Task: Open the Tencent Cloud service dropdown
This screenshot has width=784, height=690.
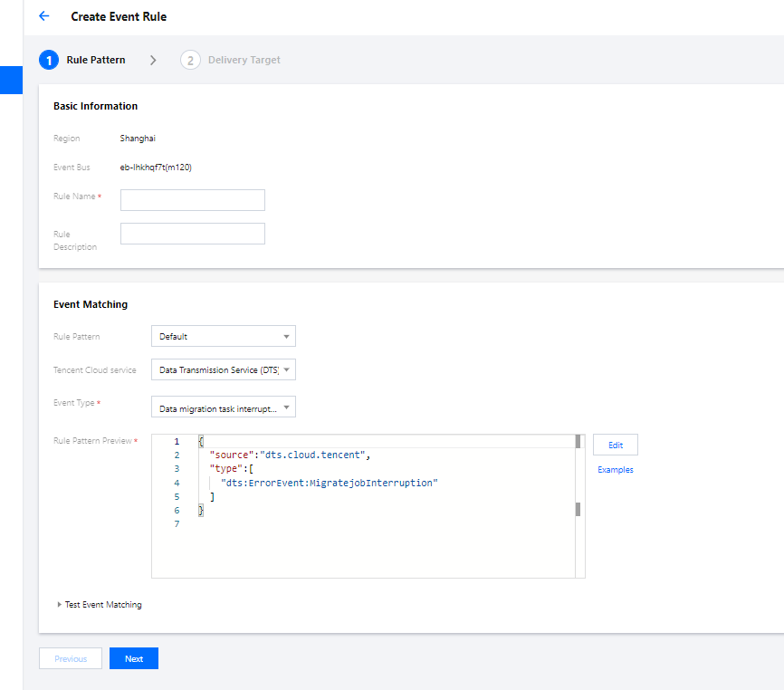Action: point(223,370)
